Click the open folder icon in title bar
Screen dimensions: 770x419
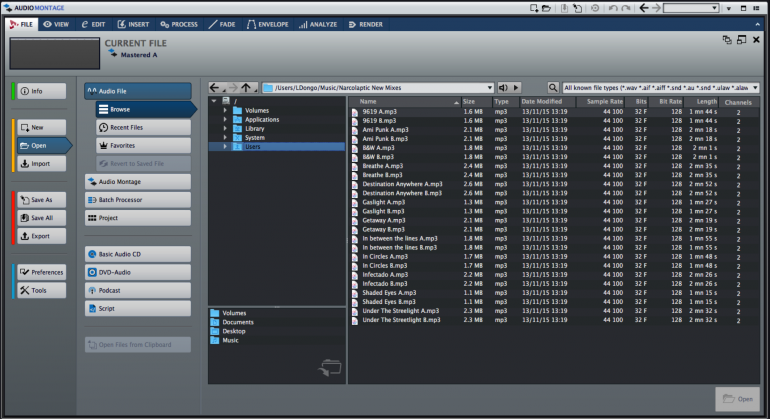[546, 8]
